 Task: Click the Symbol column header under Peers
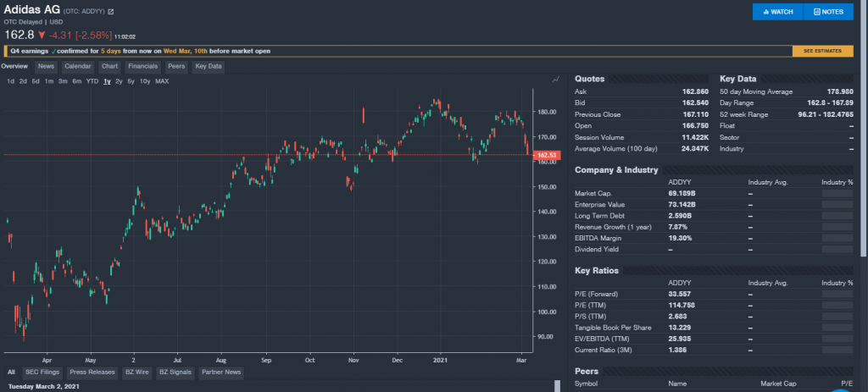pos(586,384)
